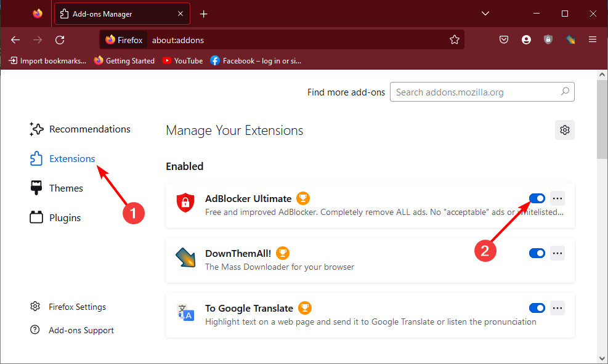Image resolution: width=608 pixels, height=364 pixels.
Task: Click the 'Find more add-ons' label
Action: point(346,92)
